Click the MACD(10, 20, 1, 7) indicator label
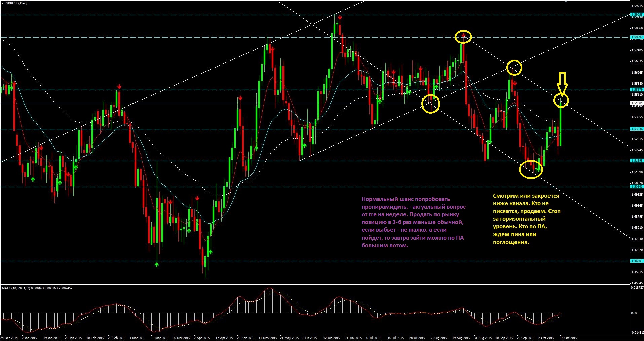Image resolution: width=644 pixels, height=341 pixels. [37, 288]
